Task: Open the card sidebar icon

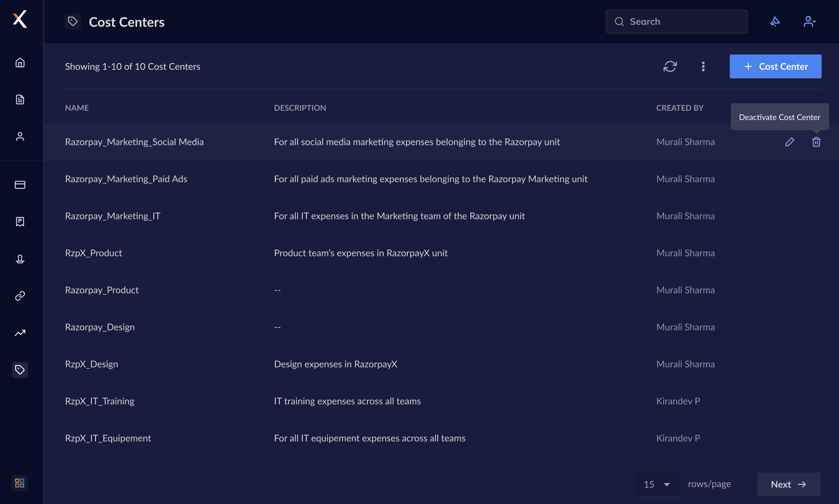Action: pyautogui.click(x=20, y=185)
